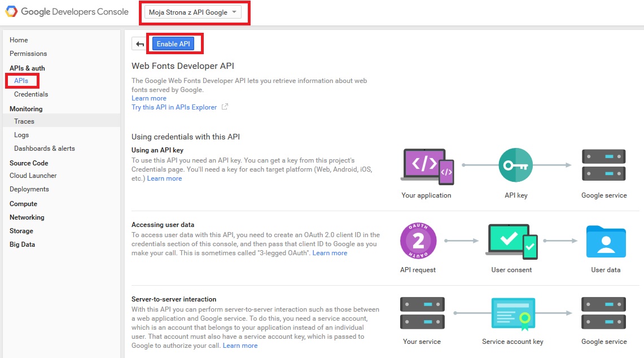Click the User data folder icon
The image size is (644, 358).
click(x=606, y=241)
